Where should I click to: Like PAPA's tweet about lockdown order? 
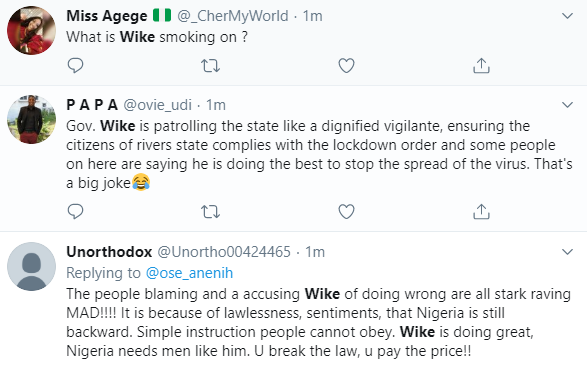tap(346, 212)
